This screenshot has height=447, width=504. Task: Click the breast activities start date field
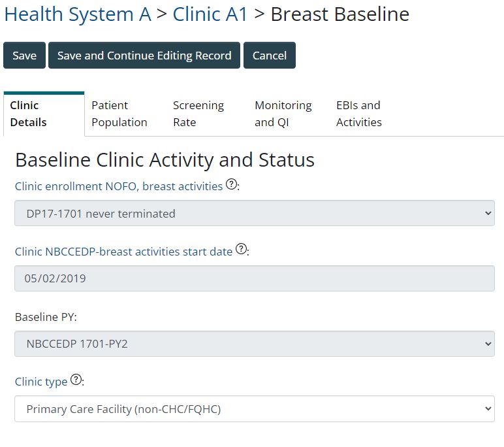[254, 278]
